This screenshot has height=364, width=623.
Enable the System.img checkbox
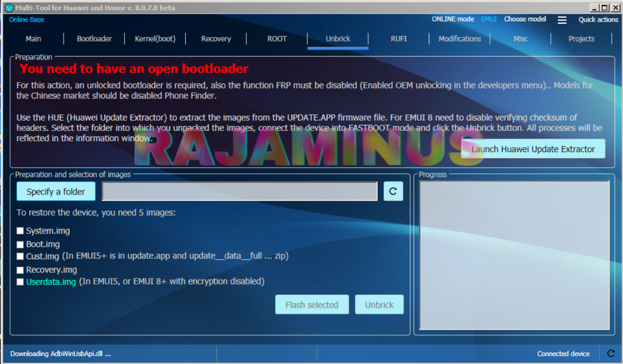coord(20,231)
